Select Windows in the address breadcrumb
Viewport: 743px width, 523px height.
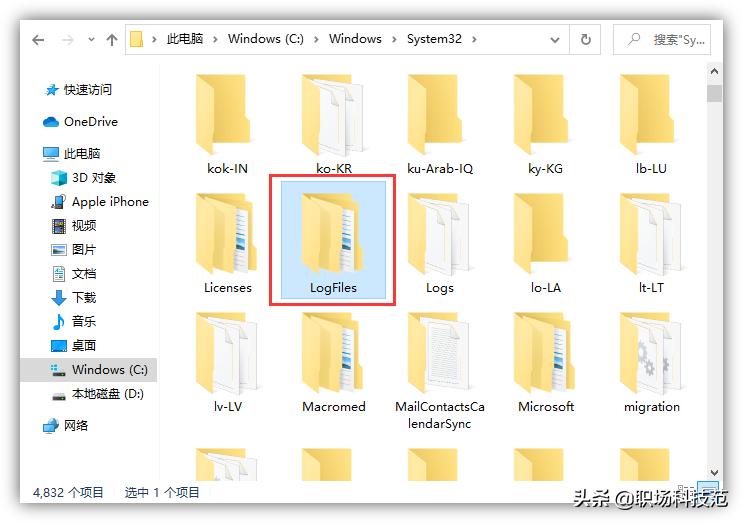point(355,39)
